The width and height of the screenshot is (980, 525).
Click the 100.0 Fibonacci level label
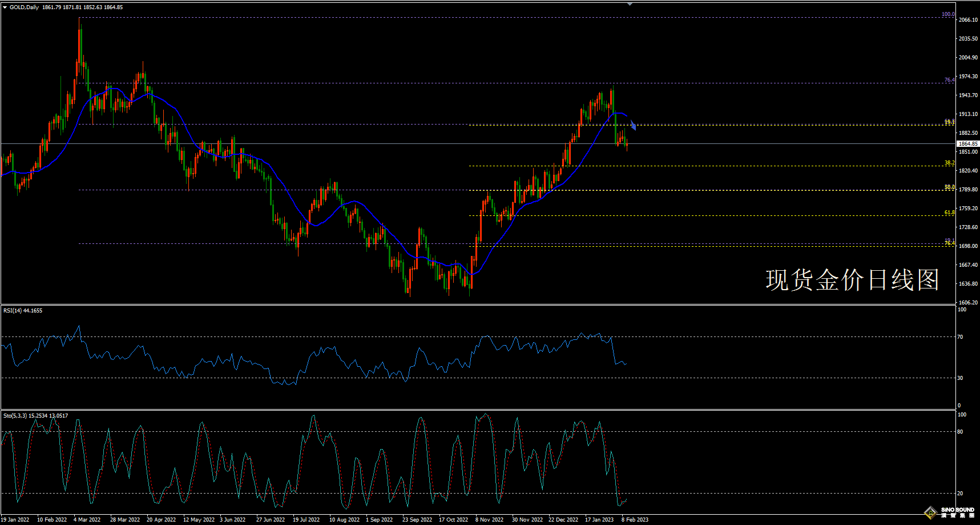(947, 14)
